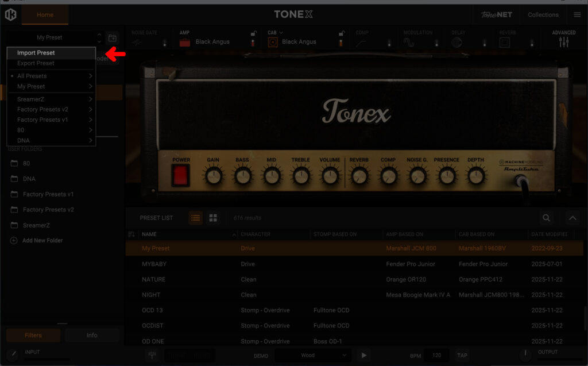Open the preset search magnifier

[x=546, y=218]
